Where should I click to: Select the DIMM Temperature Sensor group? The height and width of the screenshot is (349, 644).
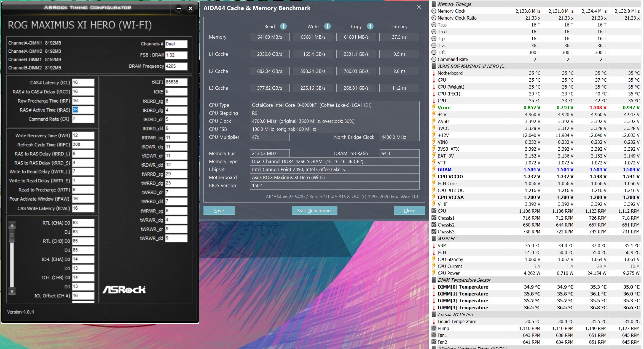(464, 280)
